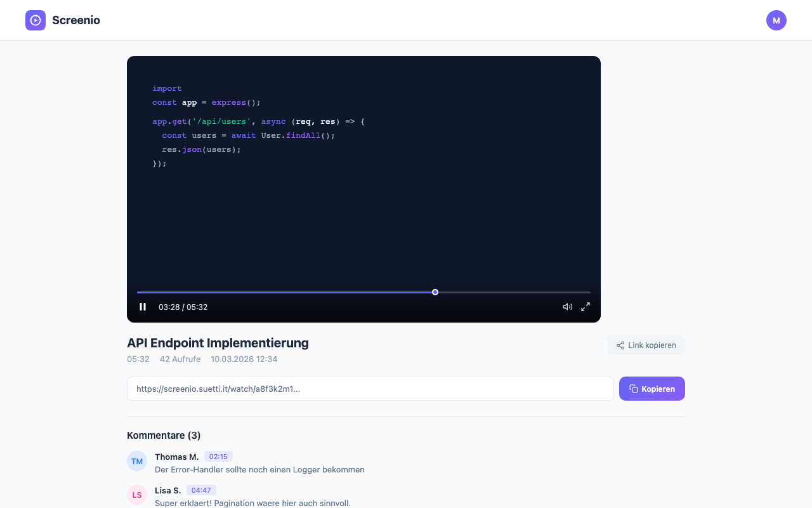The height and width of the screenshot is (508, 812).
Task: Click the '42 Aufrufe' view counter
Action: click(x=180, y=359)
